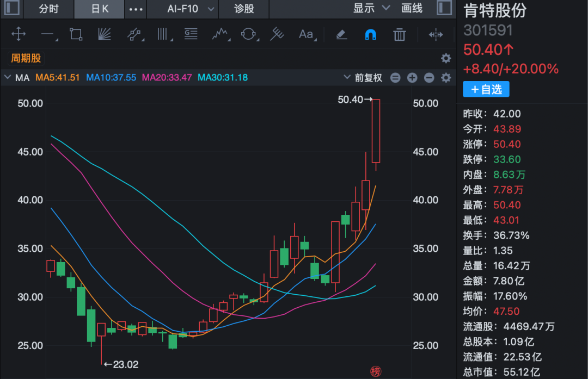Select the rectangle shape tool
This screenshot has height=379, width=588.
tap(76, 34)
